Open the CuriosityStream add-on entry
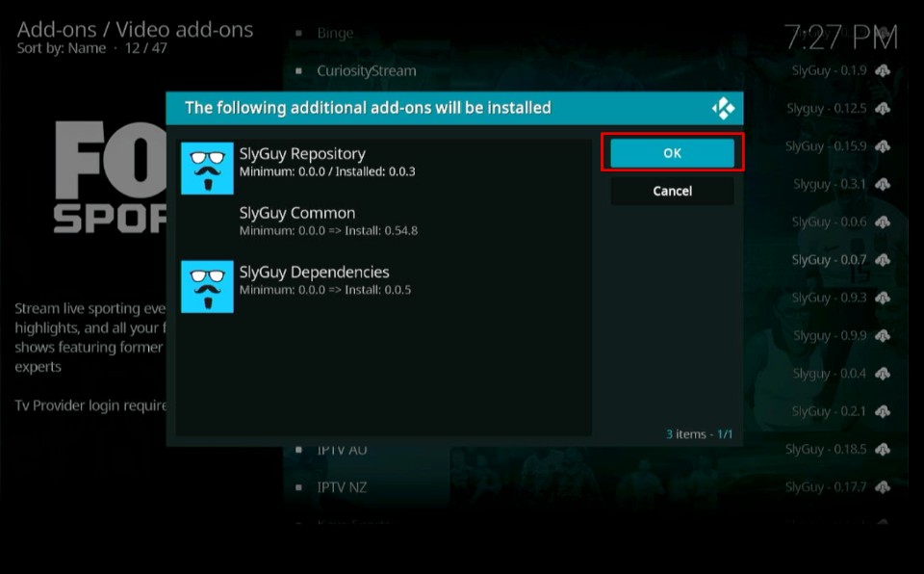This screenshot has width=924, height=574. [366, 71]
